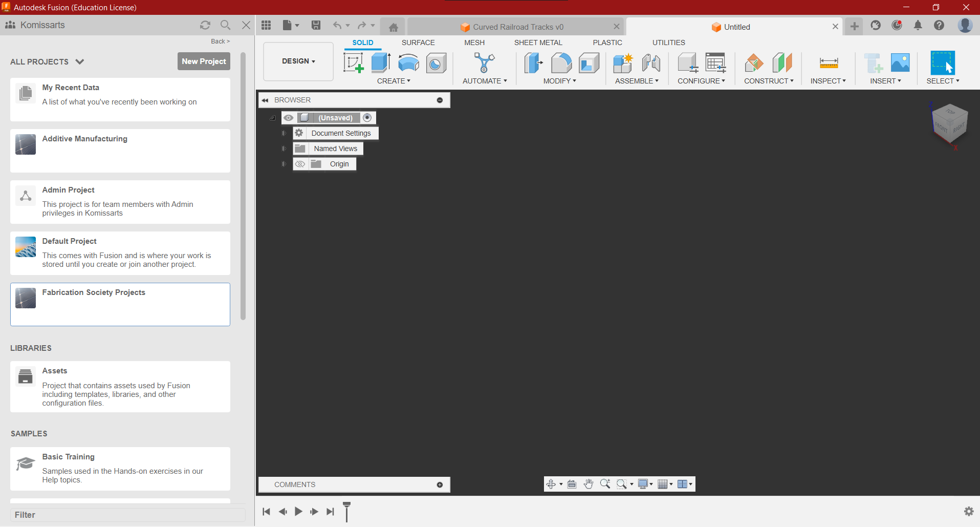980x527 pixels.
Task: Switch to the SHEET METAL tab
Action: coord(538,43)
